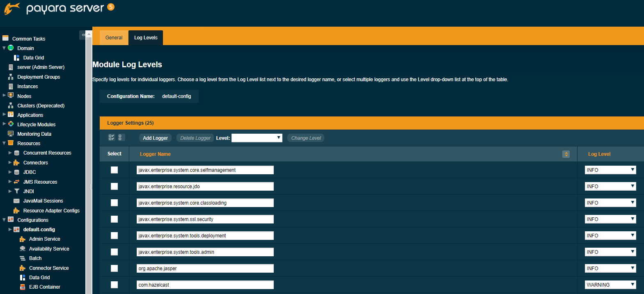Expand the Concurrent Resources tree node
Viewport: 644px width, 294px height.
pos(10,153)
